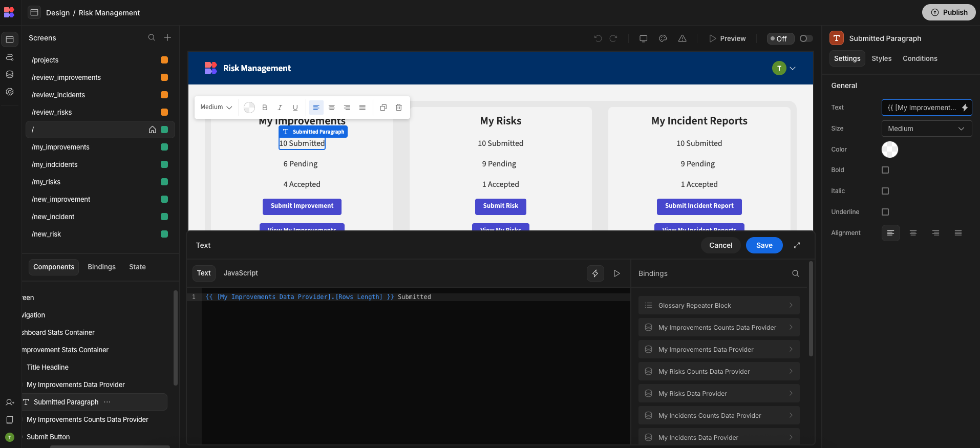980x448 pixels.
Task: Click the Submit Improvement button
Action: (302, 206)
